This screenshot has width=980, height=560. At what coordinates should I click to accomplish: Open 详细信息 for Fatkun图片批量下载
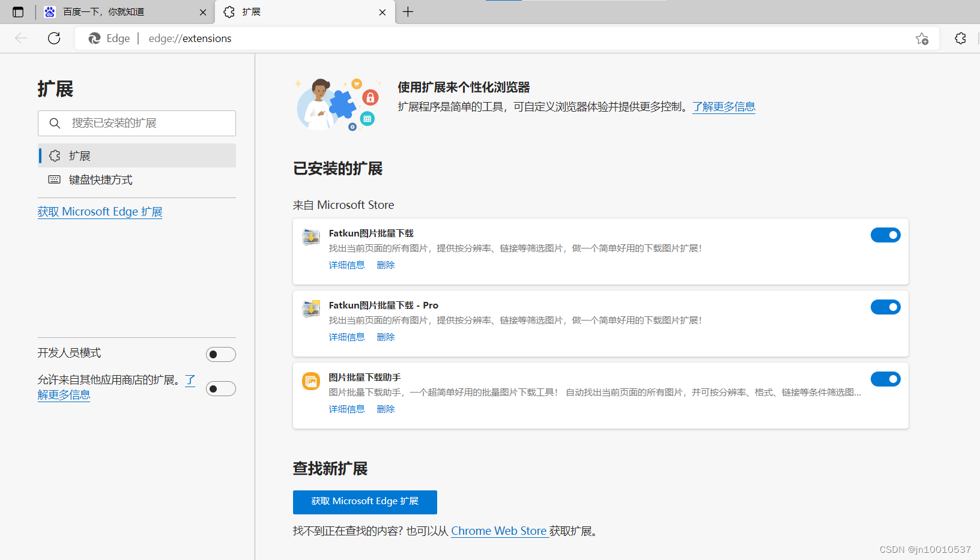(346, 265)
